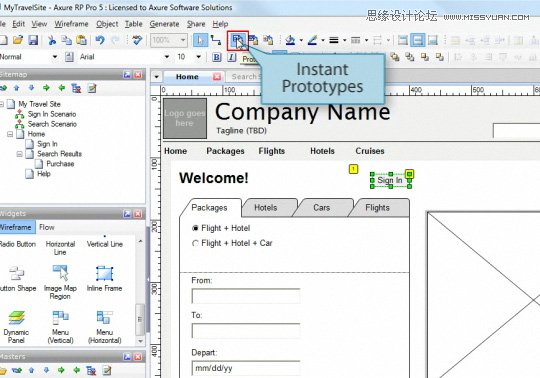Pop out the Sitemap panel
Screen dimensions: 540x378
click(x=127, y=75)
